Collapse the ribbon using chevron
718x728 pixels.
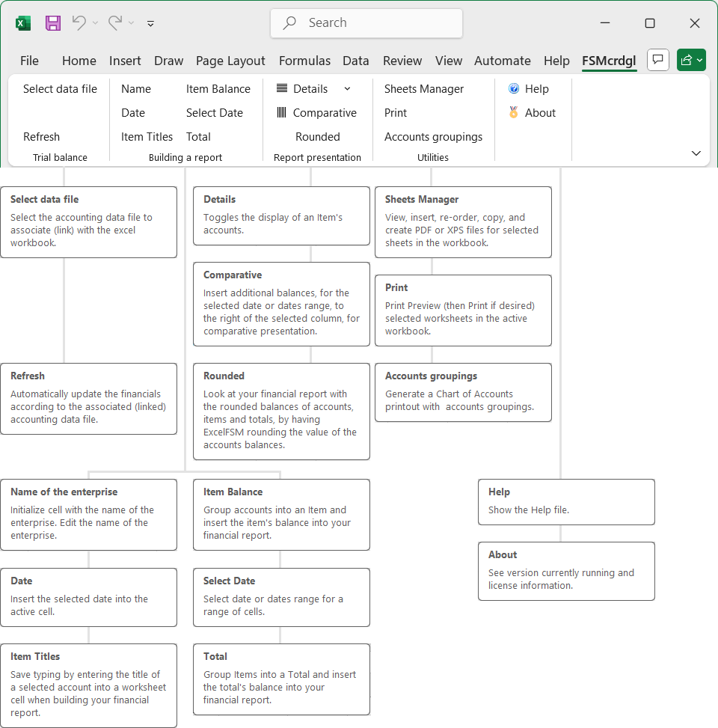pyautogui.click(x=696, y=153)
